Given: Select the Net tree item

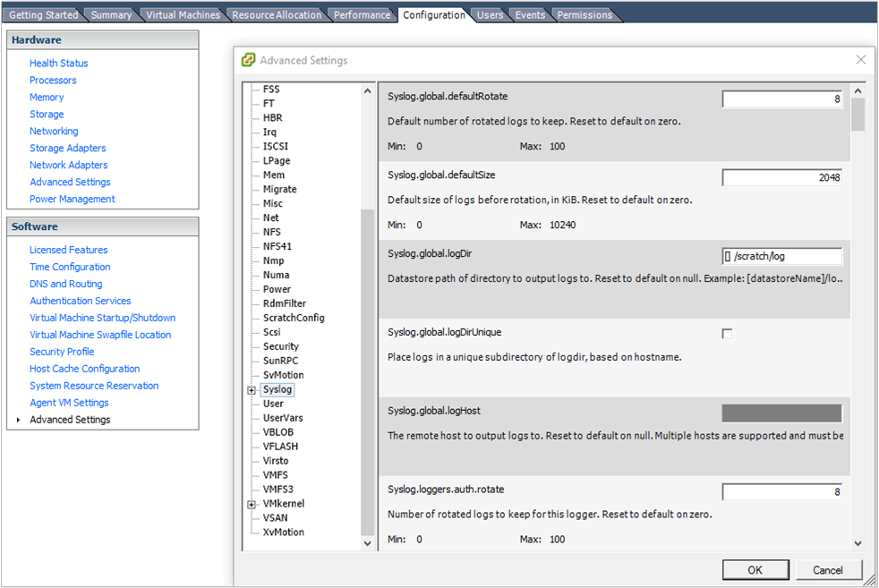Looking at the screenshot, I should [x=270, y=217].
